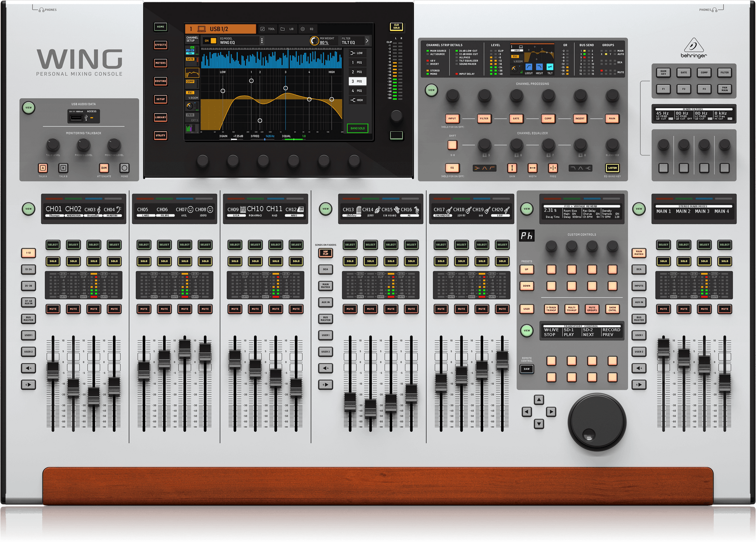Mute channel CH01
Screen dimensions: 756x542
(x=53, y=309)
